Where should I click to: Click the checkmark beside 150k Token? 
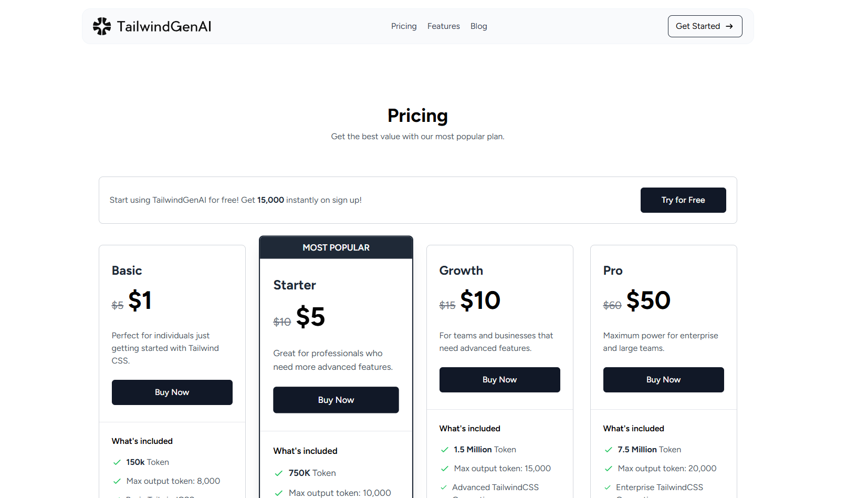[116, 462]
